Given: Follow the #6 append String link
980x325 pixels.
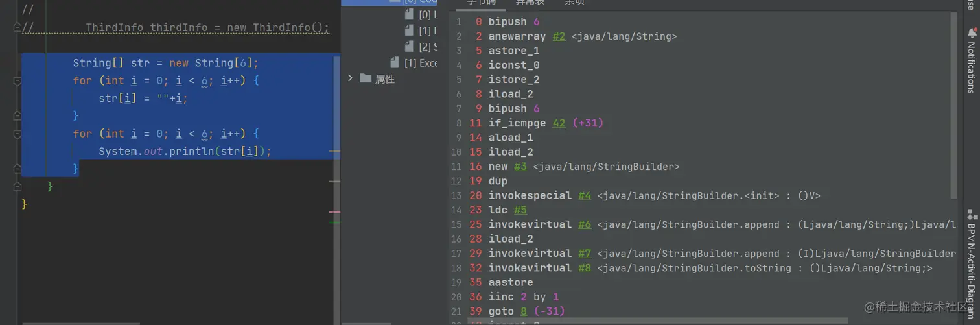Looking at the screenshot, I should pos(585,224).
